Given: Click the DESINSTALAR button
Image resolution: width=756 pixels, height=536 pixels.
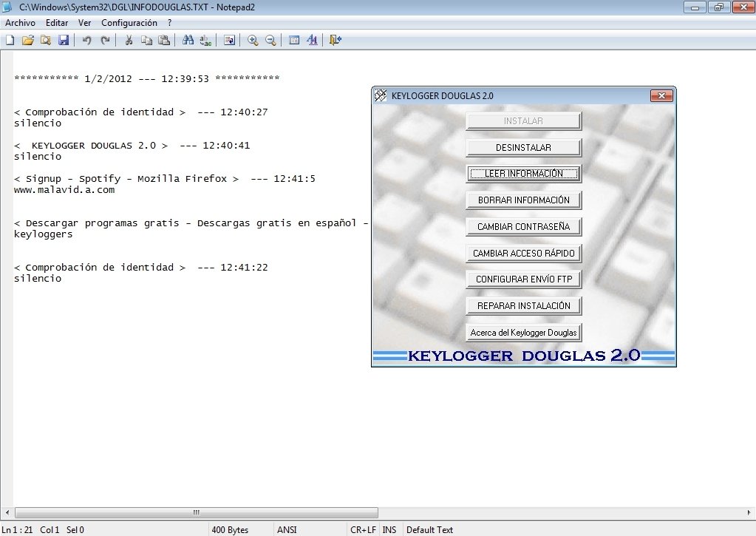Looking at the screenshot, I should coord(524,148).
